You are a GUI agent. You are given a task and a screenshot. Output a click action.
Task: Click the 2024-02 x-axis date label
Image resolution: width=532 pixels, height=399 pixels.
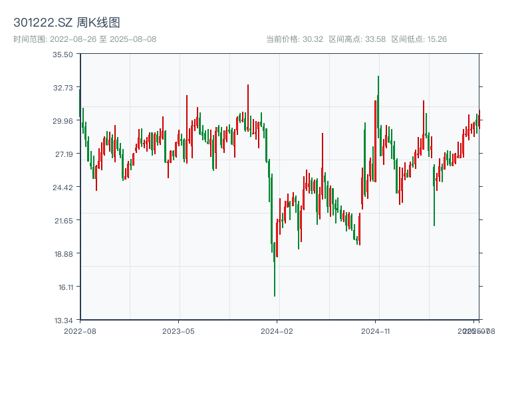click(x=277, y=331)
